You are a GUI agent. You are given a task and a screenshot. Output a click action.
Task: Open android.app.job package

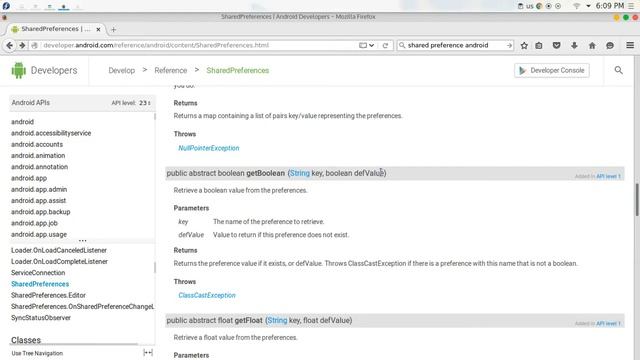[x=34, y=223]
